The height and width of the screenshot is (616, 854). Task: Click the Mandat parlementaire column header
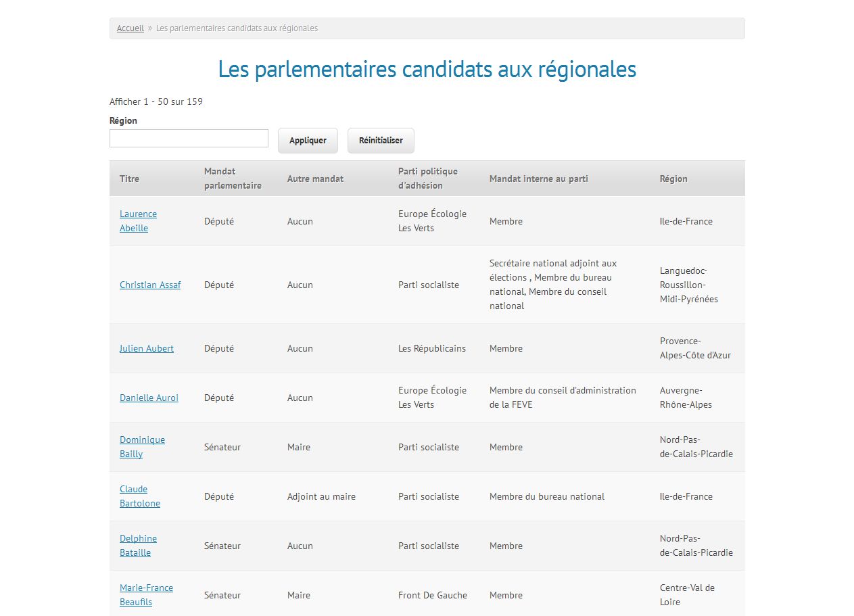pyautogui.click(x=233, y=179)
